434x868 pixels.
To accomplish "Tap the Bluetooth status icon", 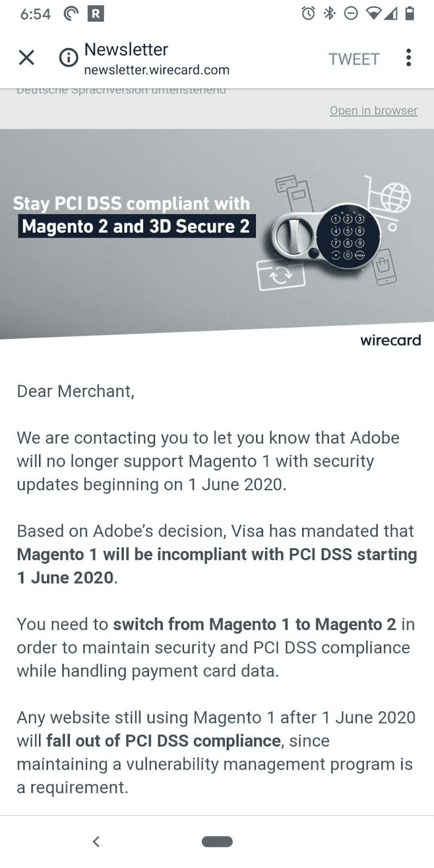I will click(329, 14).
